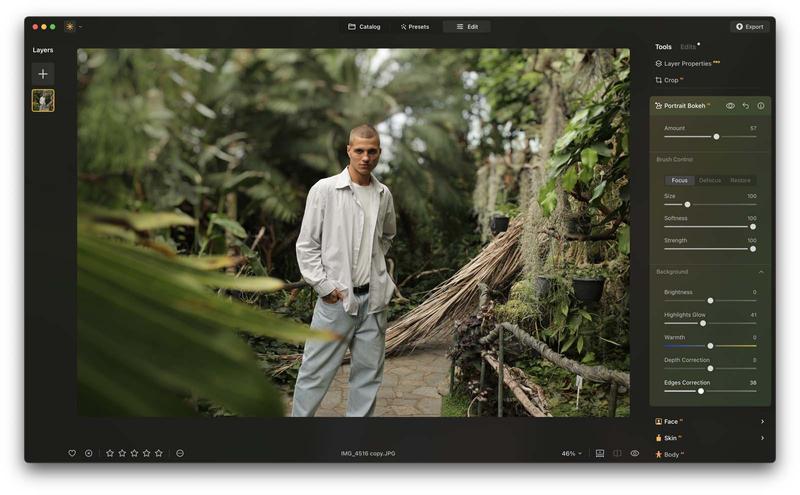800x495 pixels.
Task: Click the Highlights Glow value 41
Action: [753, 315]
